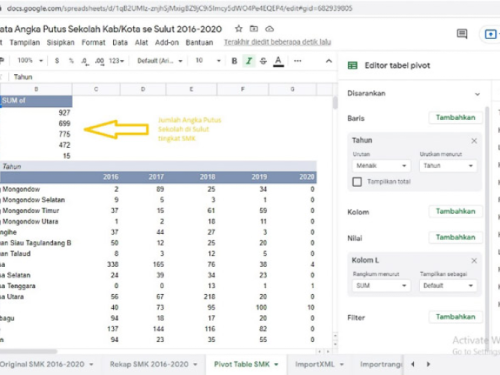Image resolution: width=500 pixels, height=375 pixels.
Task: Click Tambahkan next to Baris
Action: (x=455, y=118)
